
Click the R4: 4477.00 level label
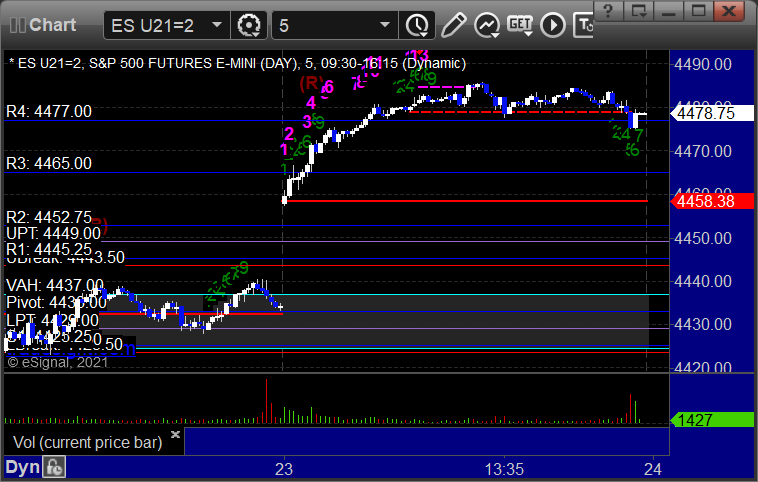coord(49,112)
